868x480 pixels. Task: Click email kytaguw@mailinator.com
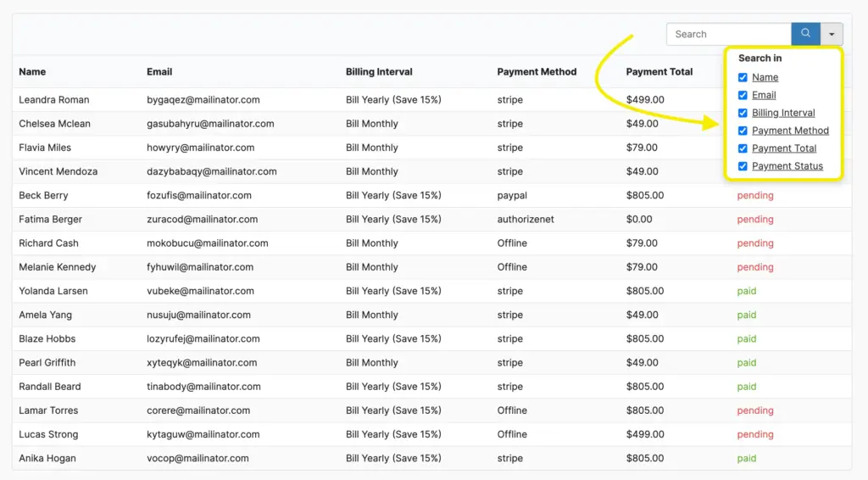pos(203,434)
